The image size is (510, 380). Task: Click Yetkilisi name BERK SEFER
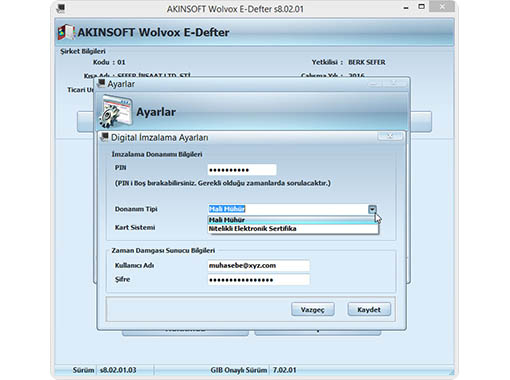367,62
